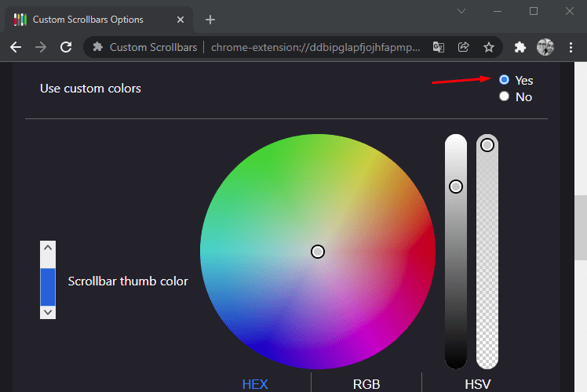Click the preview scrollbar down arrow

(x=48, y=312)
